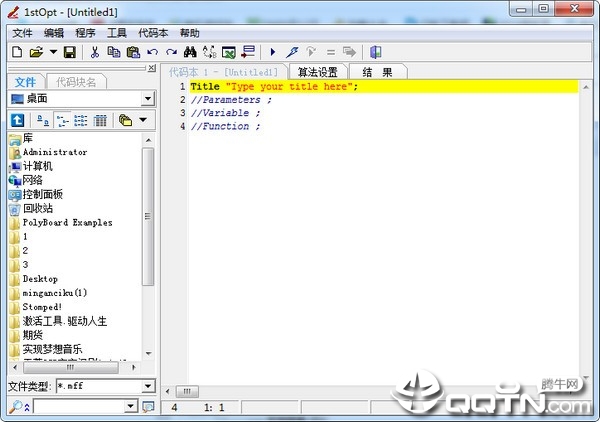Click the Cut scissors icon
This screenshot has width=600, height=422.
[95, 52]
